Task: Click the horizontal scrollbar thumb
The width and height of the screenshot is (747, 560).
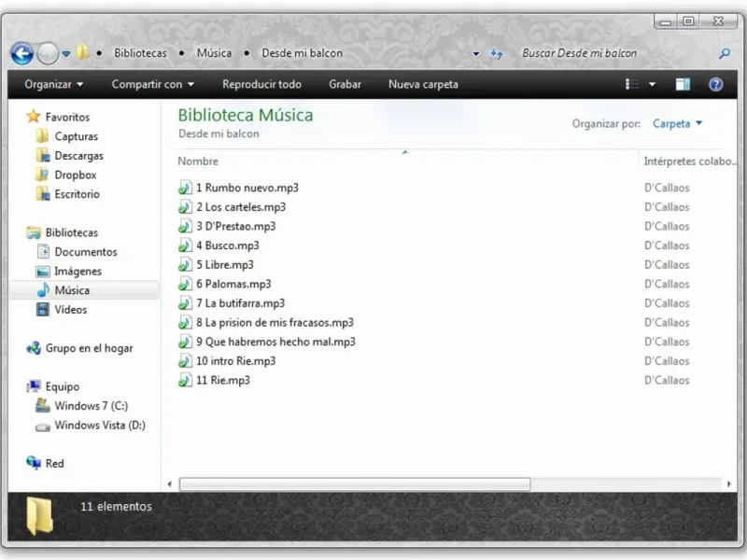Action: [x=355, y=484]
